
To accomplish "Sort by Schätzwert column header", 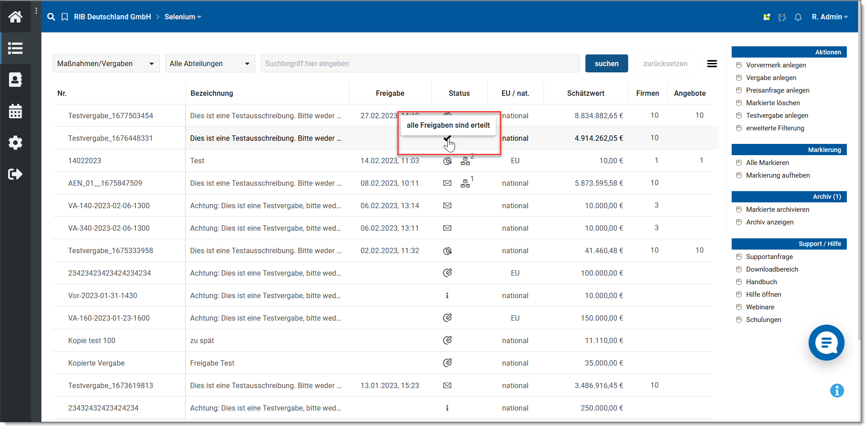I will [585, 93].
